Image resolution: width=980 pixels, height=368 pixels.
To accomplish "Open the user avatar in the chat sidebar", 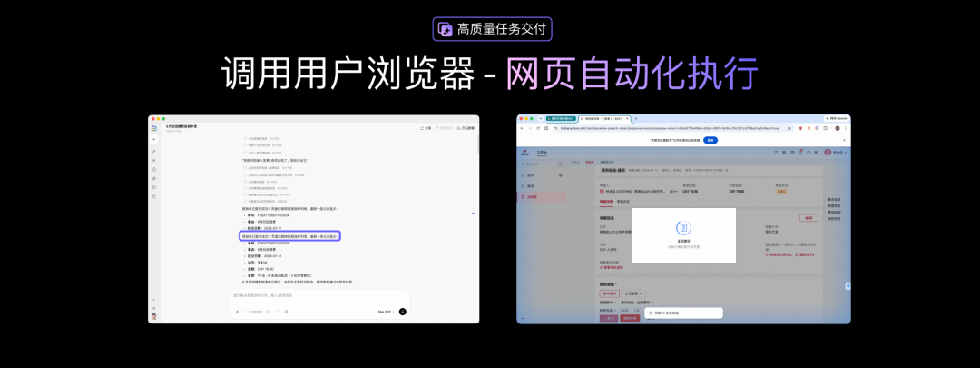I will click(153, 316).
